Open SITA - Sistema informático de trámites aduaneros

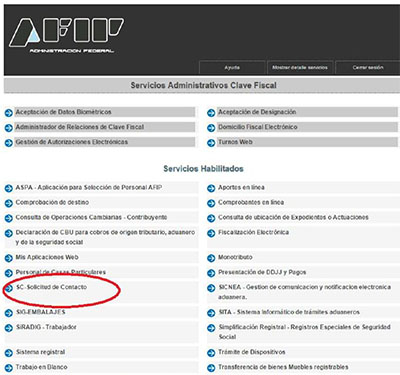tap(289, 312)
